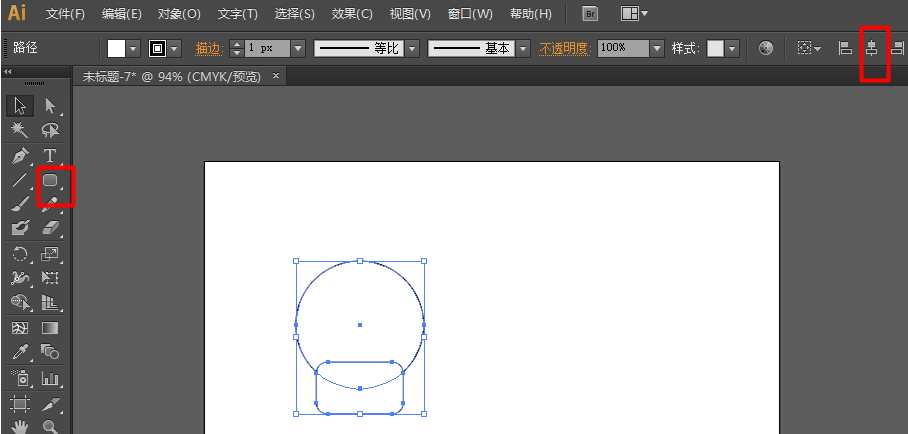Select the Scale tool

(50, 254)
